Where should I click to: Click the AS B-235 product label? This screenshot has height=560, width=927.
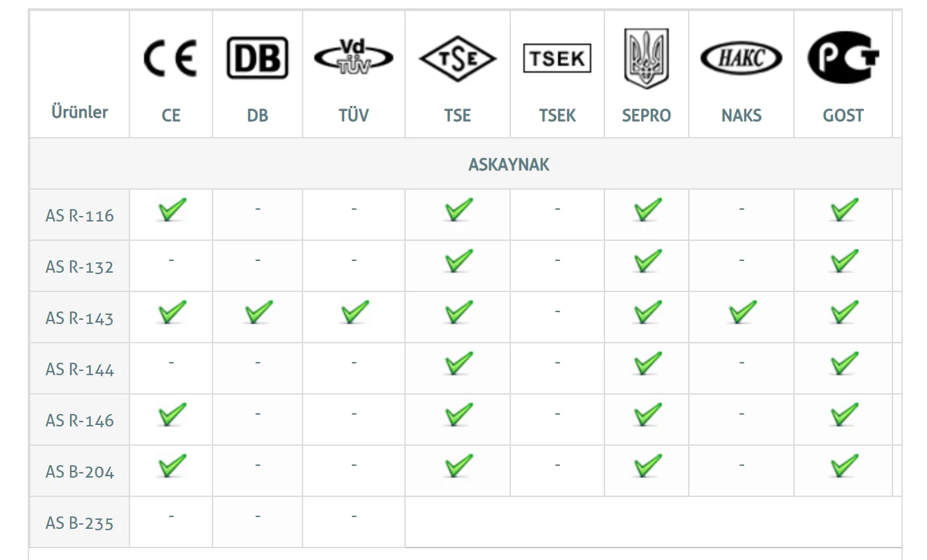point(80,523)
